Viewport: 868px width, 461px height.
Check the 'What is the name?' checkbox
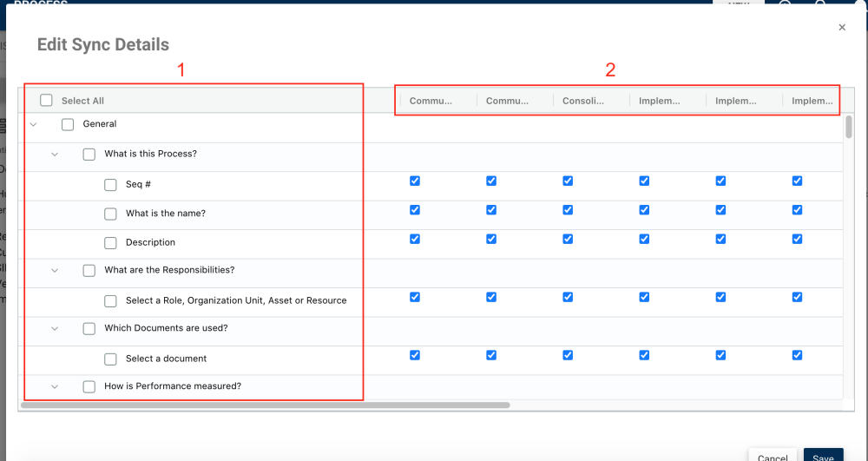coord(110,214)
